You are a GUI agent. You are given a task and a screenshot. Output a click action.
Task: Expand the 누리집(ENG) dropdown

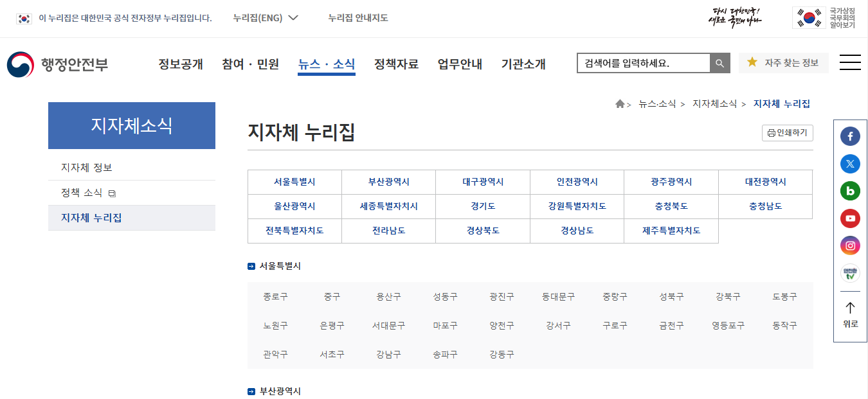coord(264,18)
